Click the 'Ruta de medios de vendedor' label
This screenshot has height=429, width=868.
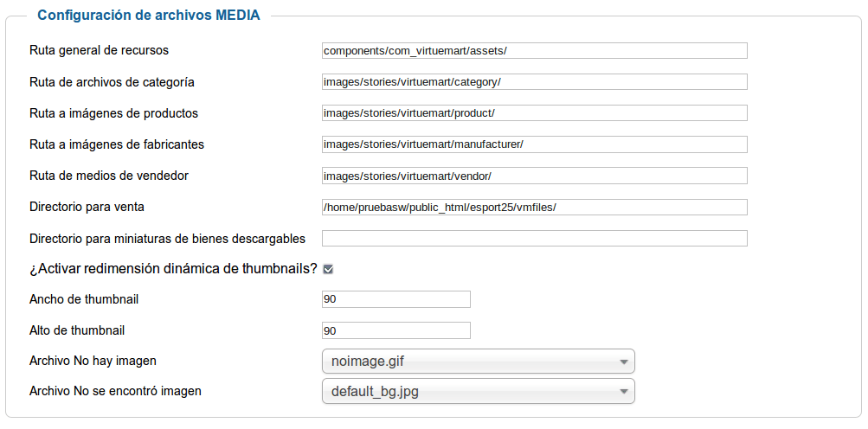click(109, 176)
